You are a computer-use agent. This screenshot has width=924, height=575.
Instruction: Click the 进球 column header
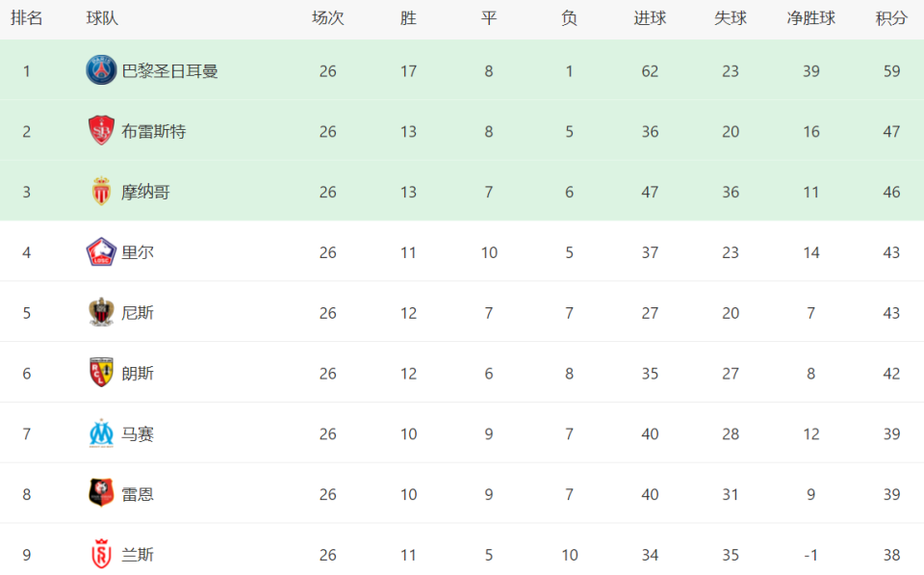click(x=650, y=18)
